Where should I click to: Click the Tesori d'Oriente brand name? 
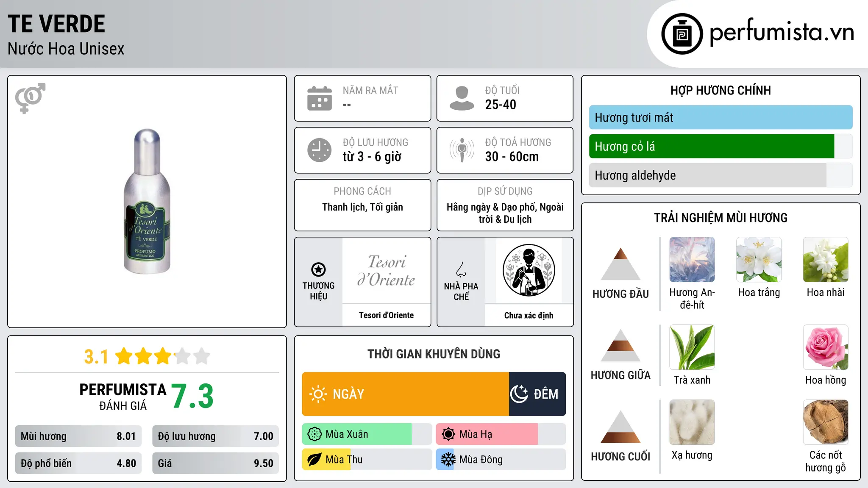tap(386, 315)
